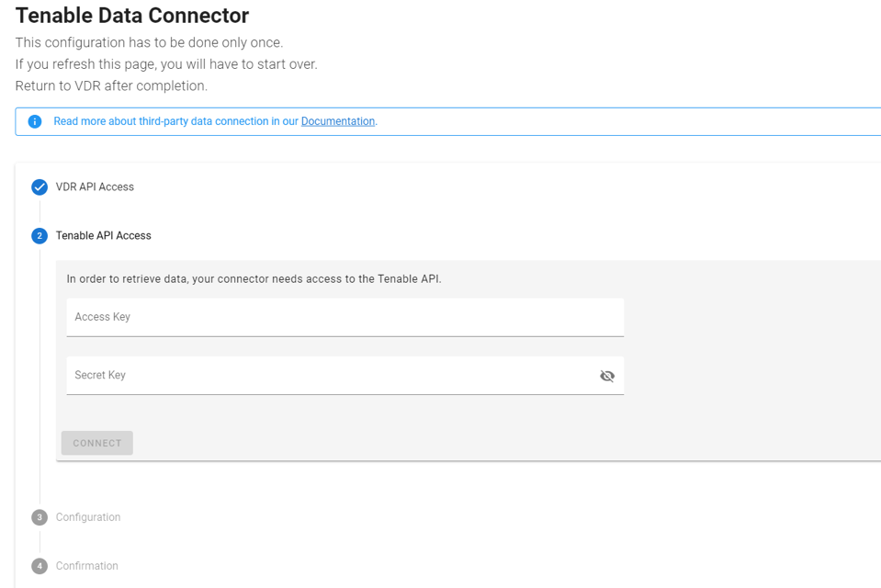Click the 'Read more about third-party data connection' text
The width and height of the screenshot is (881, 588).
click(161, 121)
